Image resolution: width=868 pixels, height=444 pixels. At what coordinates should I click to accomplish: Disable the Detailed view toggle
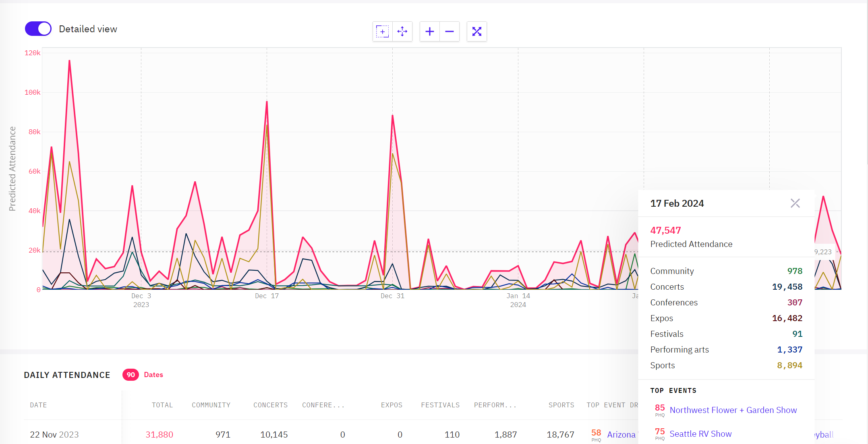38,29
